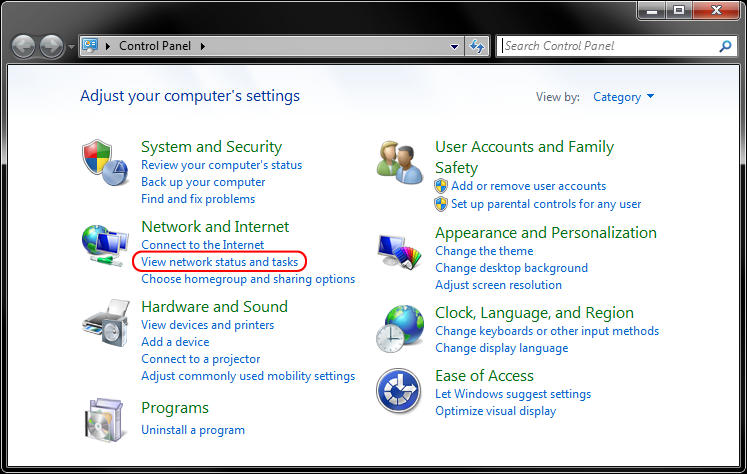Image resolution: width=747 pixels, height=474 pixels.
Task: Open the Clock, Language, and Region icon
Action: [x=399, y=329]
